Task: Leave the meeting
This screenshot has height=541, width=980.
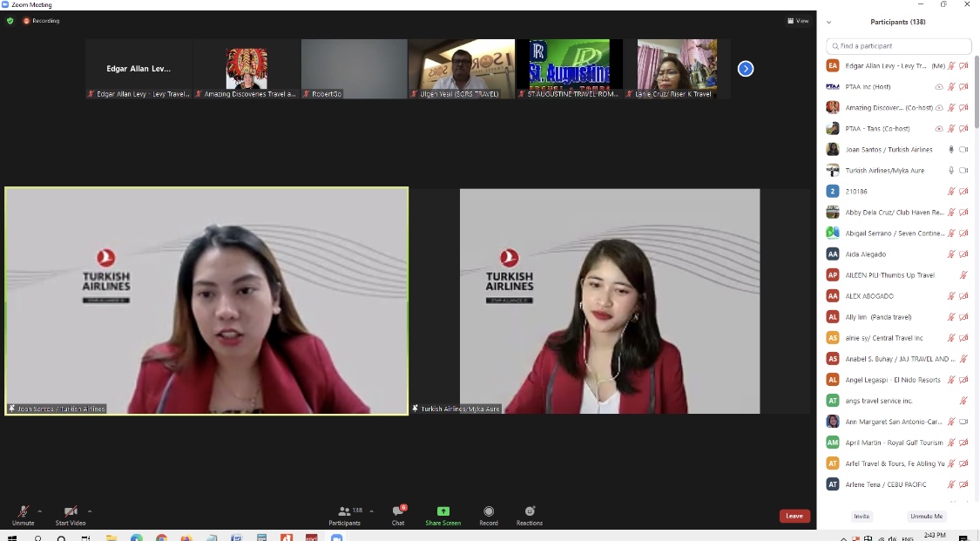Action: coord(794,516)
